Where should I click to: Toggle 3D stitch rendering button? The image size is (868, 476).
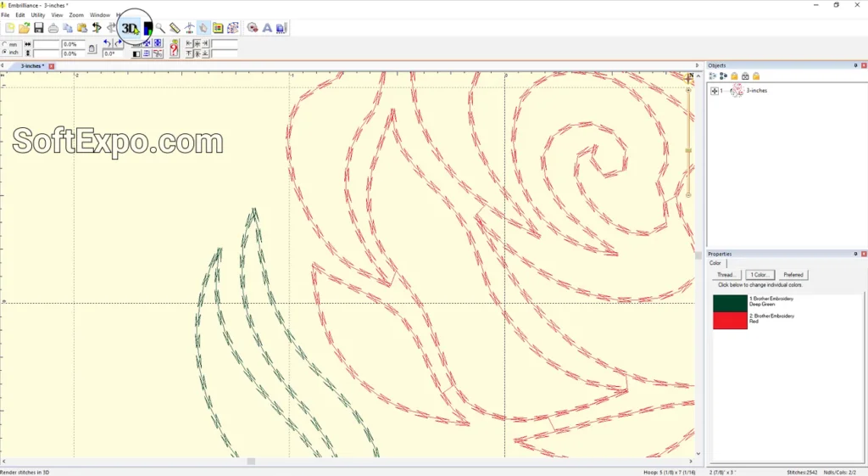tap(129, 28)
